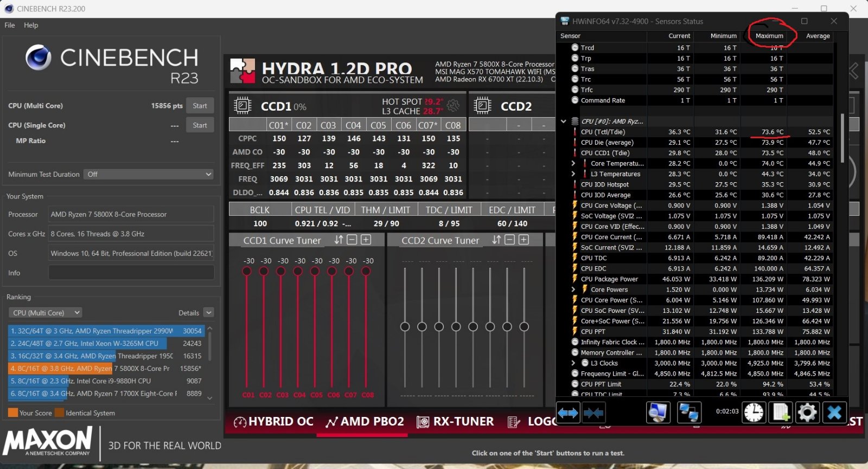The width and height of the screenshot is (868, 469).
Task: Click the CCD2 chip icon in Hydra
Action: 482,105
